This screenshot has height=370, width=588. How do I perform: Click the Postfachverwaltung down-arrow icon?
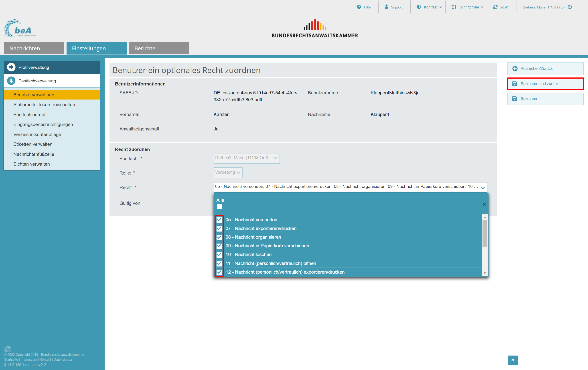tap(11, 81)
